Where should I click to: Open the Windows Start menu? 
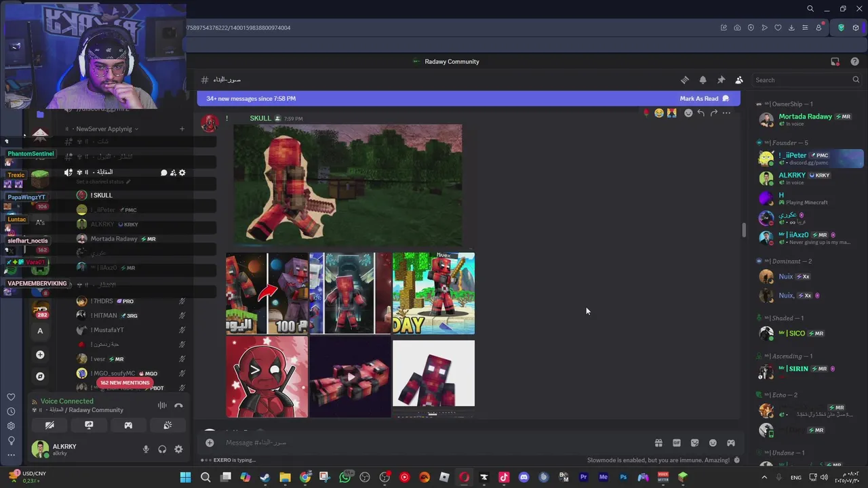pyautogui.click(x=185, y=477)
